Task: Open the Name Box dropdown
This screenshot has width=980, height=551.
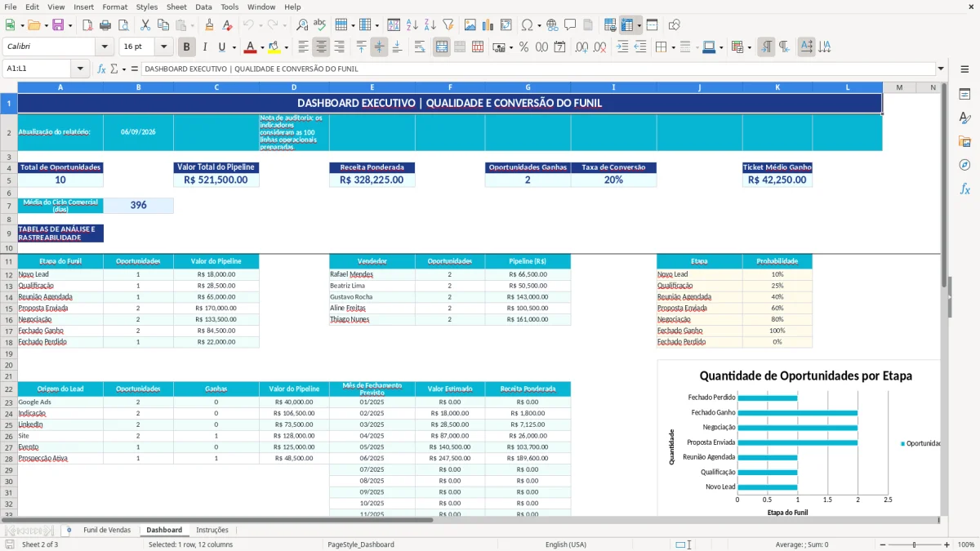Action: tap(80, 69)
